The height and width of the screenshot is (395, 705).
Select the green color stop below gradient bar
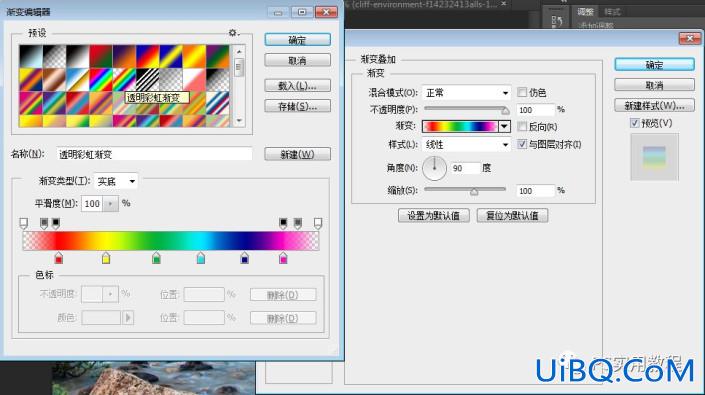click(156, 258)
